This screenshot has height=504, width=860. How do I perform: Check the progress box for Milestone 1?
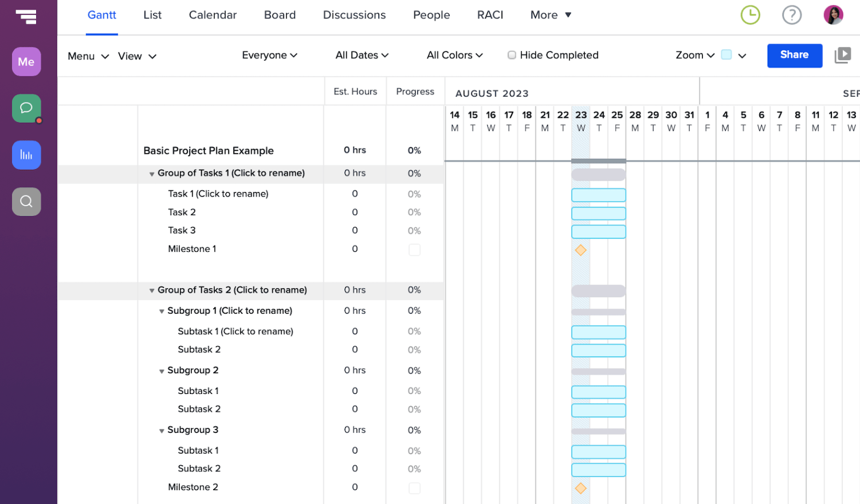pos(415,249)
